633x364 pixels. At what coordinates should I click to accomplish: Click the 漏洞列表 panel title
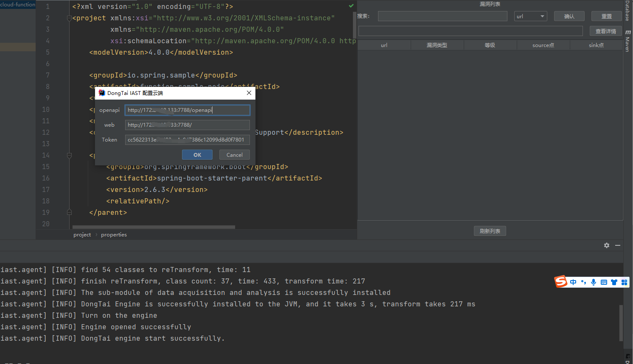click(490, 4)
